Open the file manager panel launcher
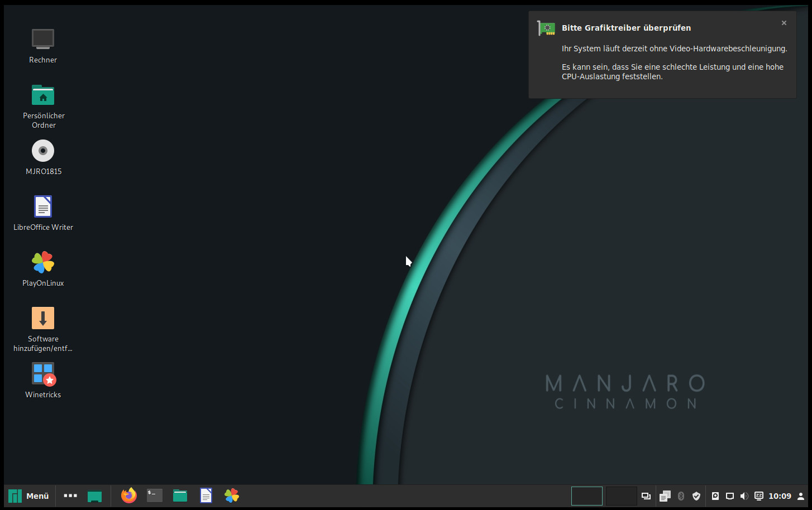Screen dimensions: 812x510 180,495
